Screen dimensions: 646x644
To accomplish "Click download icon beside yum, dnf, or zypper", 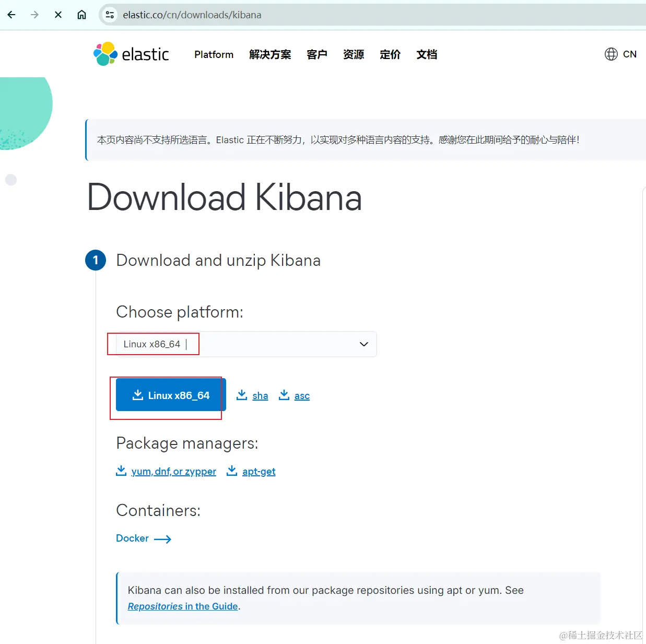I will coord(121,471).
